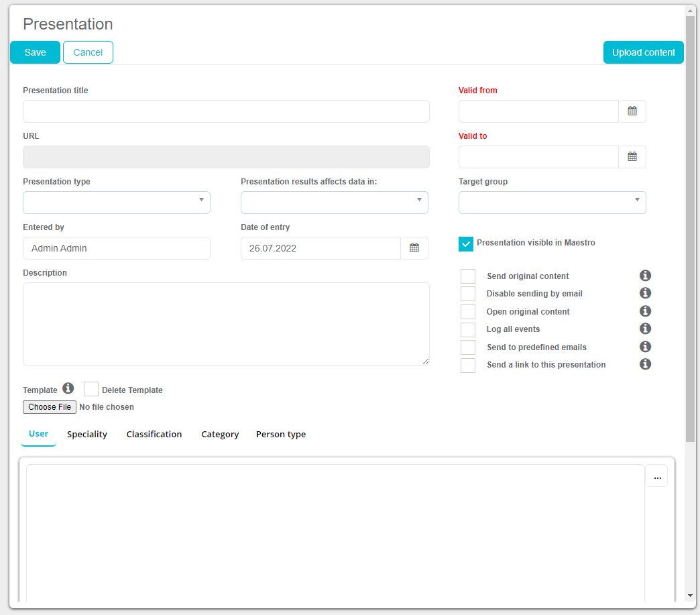Expand the Presentation type dropdown

(x=117, y=203)
